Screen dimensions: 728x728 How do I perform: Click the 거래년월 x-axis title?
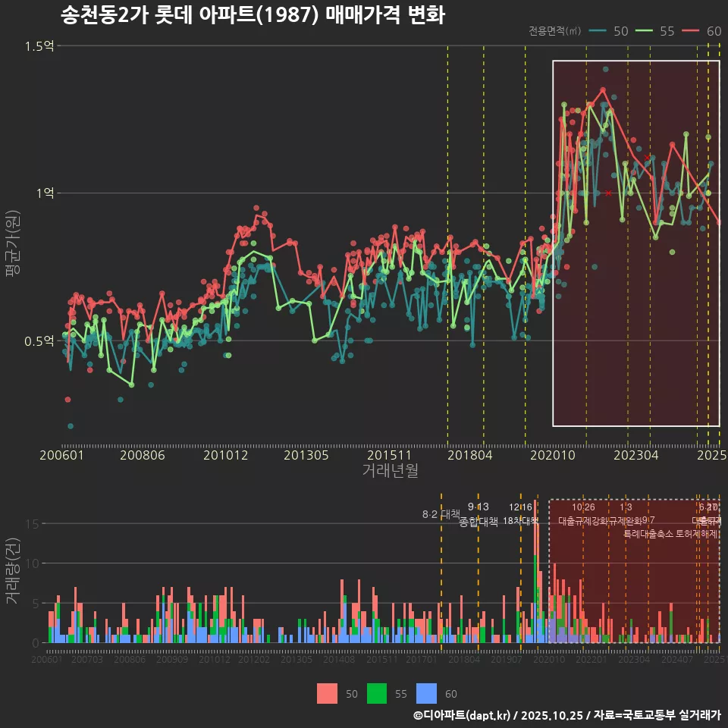(x=390, y=471)
